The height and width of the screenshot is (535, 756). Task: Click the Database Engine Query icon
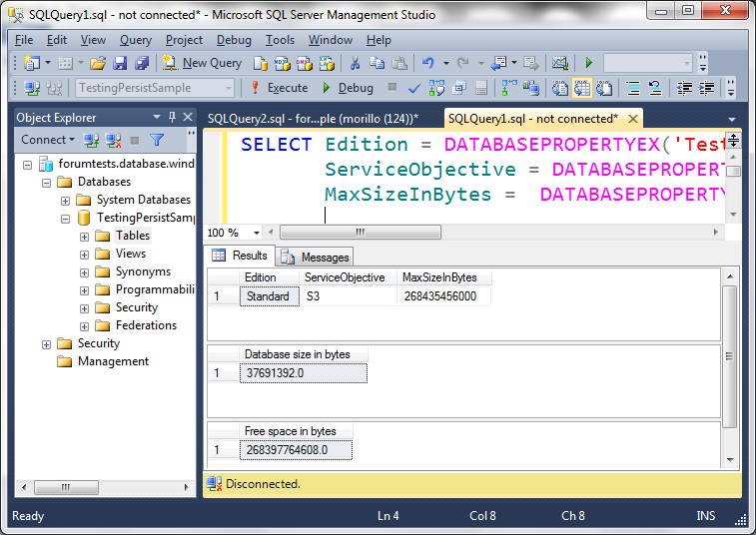pos(261,63)
